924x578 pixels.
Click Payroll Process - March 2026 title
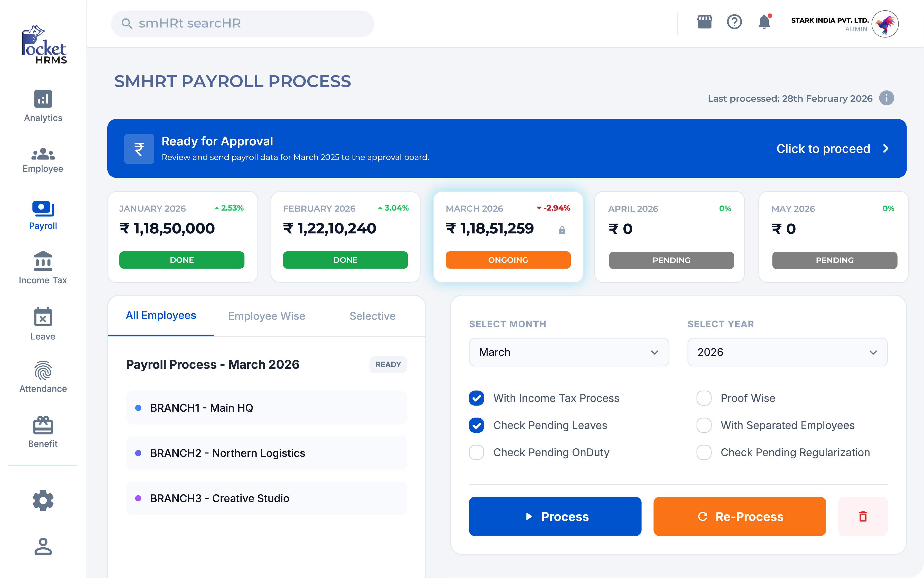pyautogui.click(x=213, y=364)
